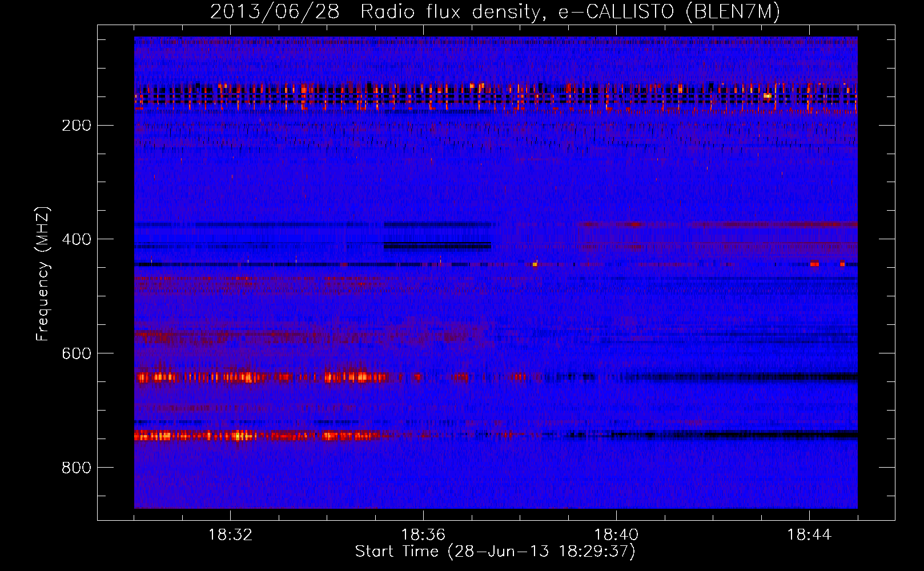924x571 pixels.
Task: Click the '600' frequency tick label
Action: tap(77, 354)
